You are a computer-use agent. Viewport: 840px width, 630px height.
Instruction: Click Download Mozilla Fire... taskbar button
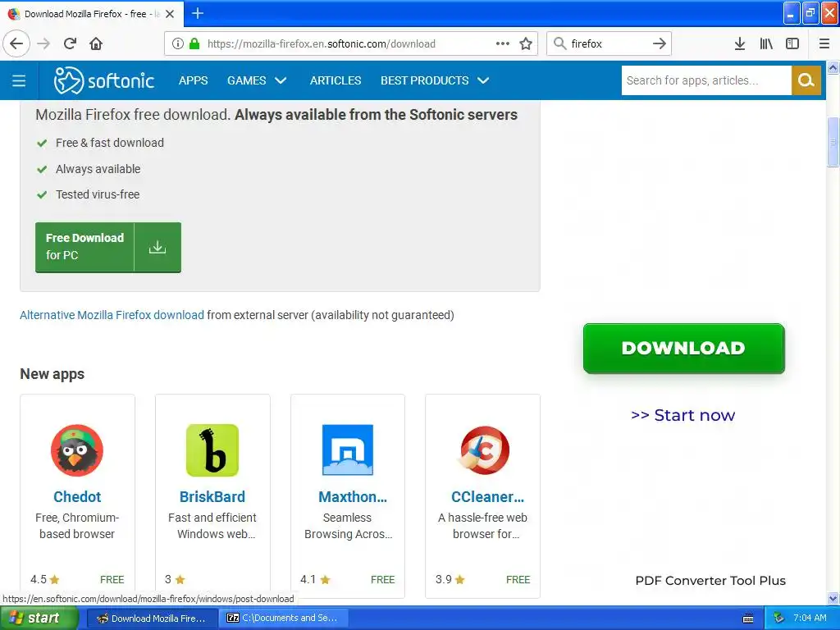[152, 619]
